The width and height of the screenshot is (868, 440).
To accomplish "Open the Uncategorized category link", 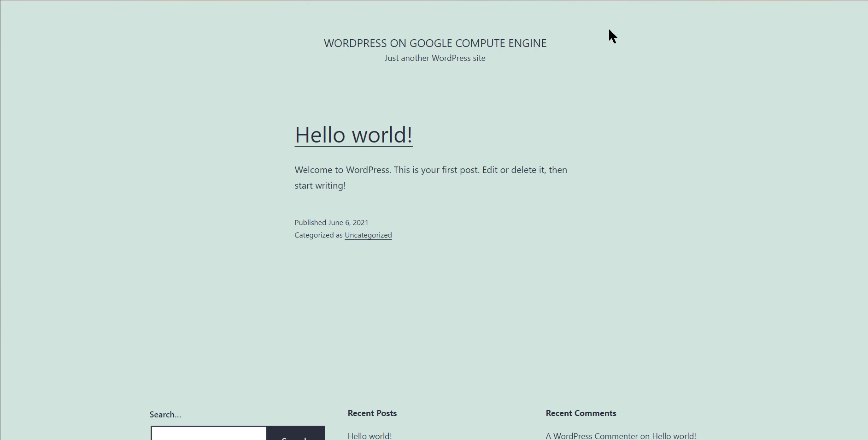I will coord(368,235).
